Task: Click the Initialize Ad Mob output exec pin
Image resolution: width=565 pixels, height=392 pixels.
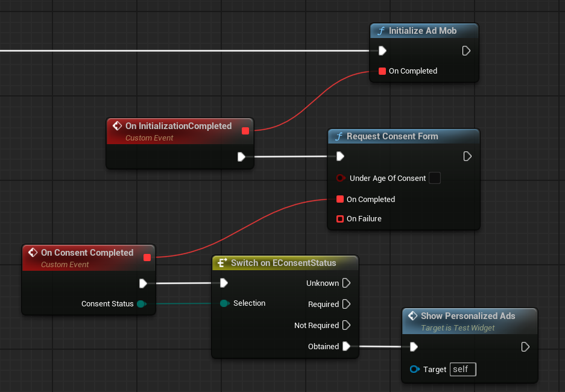Action: coord(466,51)
